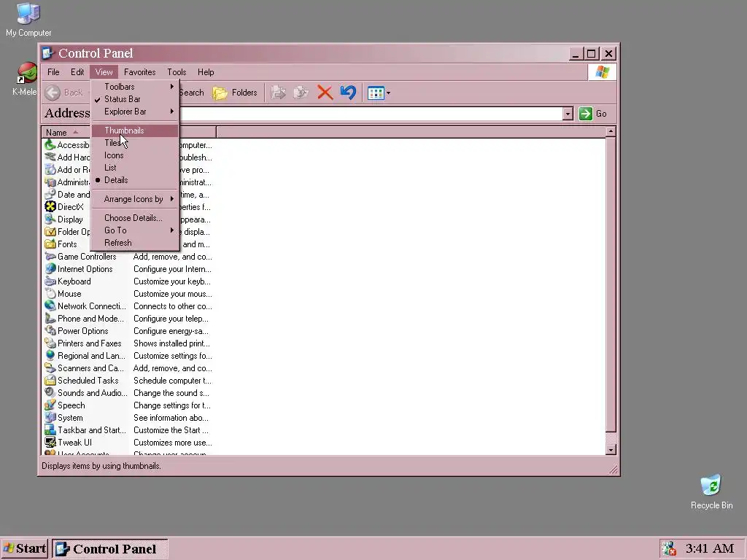This screenshot has height=560, width=747.
Task: Click the Taskbar and Start Menu icon
Action: pos(50,430)
